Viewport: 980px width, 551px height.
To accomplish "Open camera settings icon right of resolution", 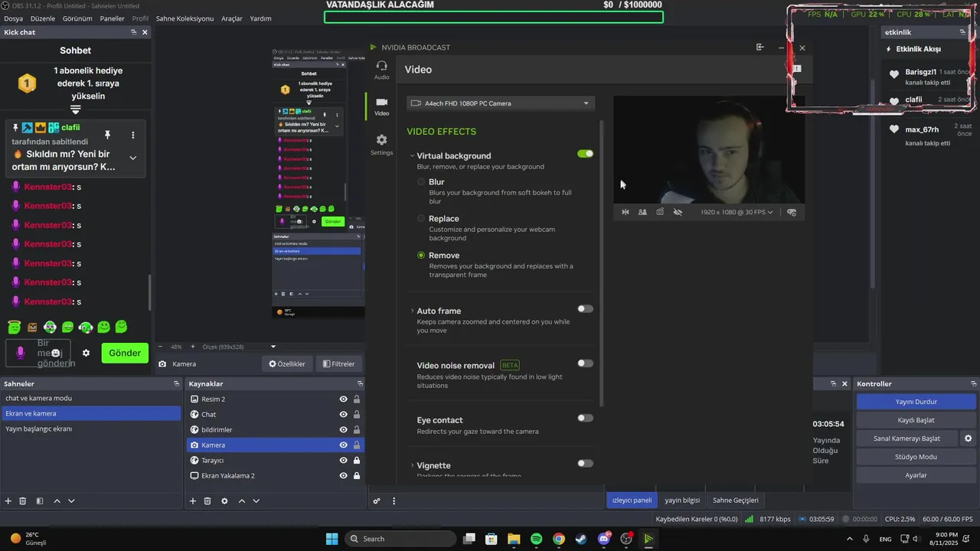I will (792, 212).
